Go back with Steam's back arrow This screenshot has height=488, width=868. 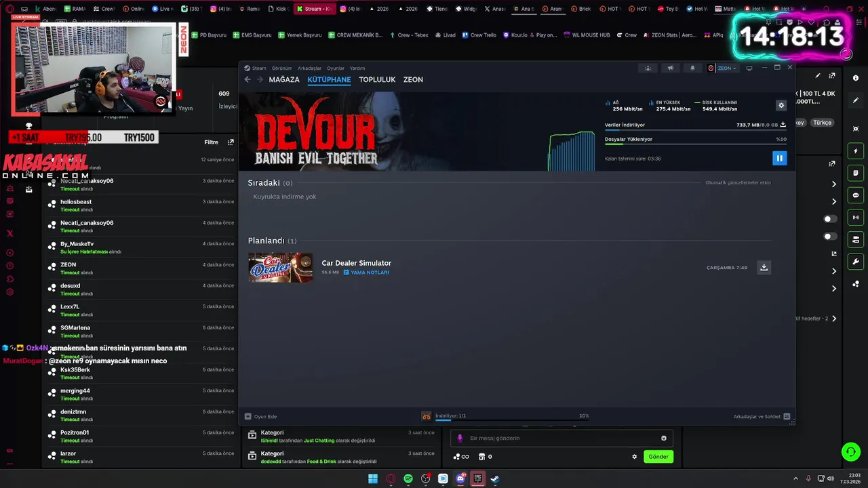pyautogui.click(x=248, y=79)
